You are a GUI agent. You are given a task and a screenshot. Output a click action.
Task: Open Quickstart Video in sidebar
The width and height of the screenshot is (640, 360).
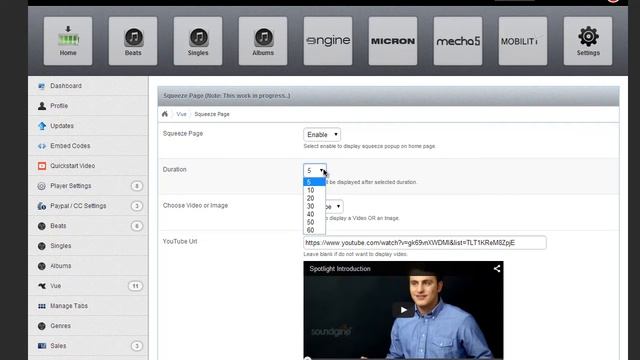point(88,166)
